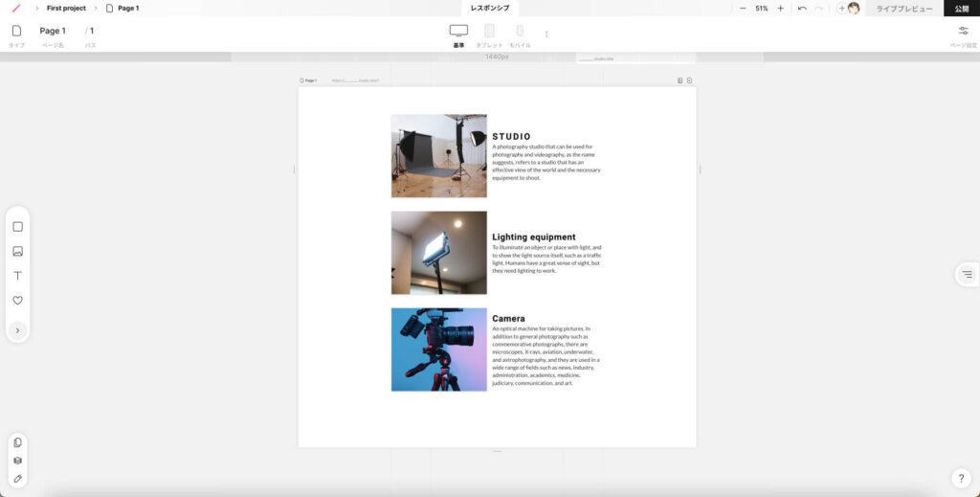
Task: Click the ライブプレビュー button
Action: pyautogui.click(x=903, y=8)
